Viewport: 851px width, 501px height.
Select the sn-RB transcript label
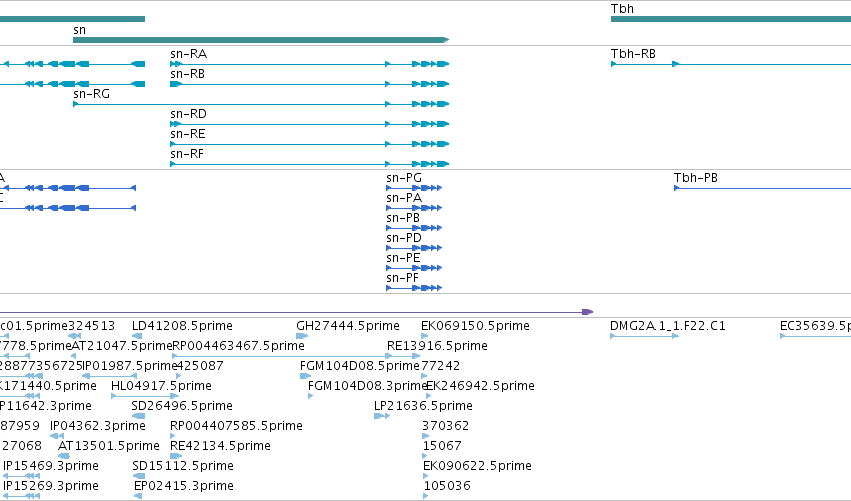[187, 74]
